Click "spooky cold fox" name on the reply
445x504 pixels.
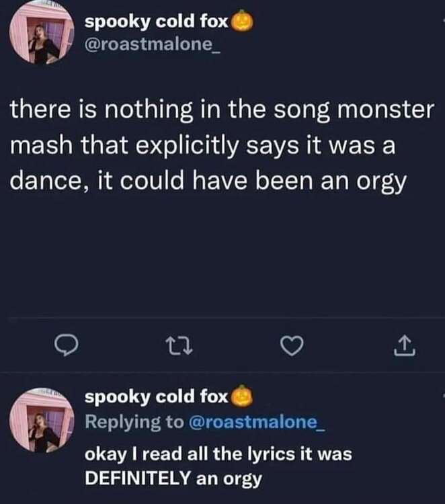click(x=157, y=397)
